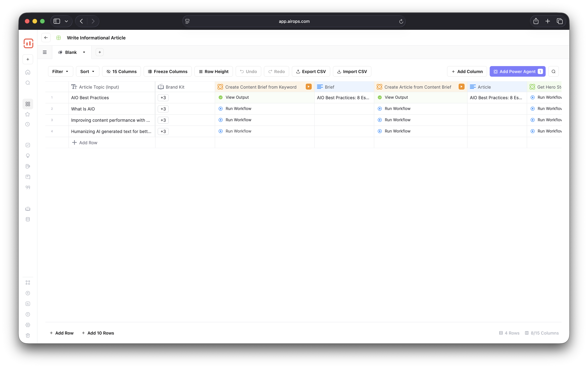Toggle hidden columns via 15 Columns button
Screen dimensions: 588x368
(122, 72)
